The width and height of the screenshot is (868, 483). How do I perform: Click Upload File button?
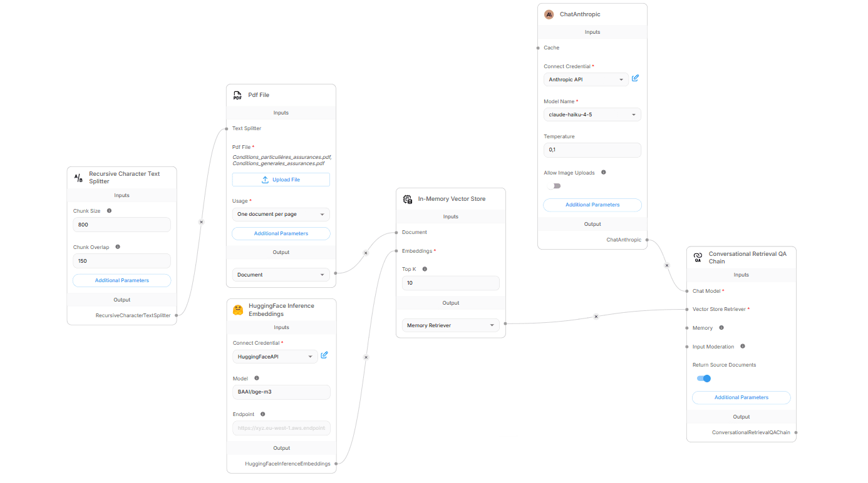click(281, 180)
